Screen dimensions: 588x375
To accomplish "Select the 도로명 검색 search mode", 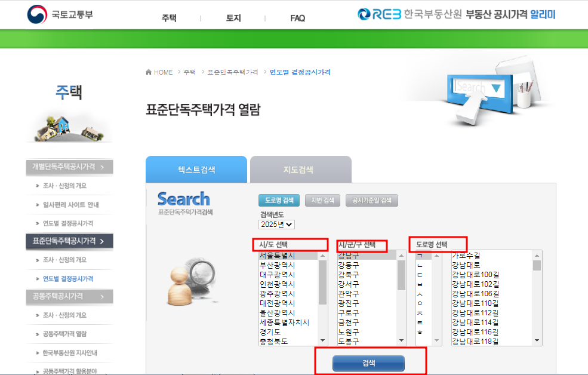I will [279, 200].
